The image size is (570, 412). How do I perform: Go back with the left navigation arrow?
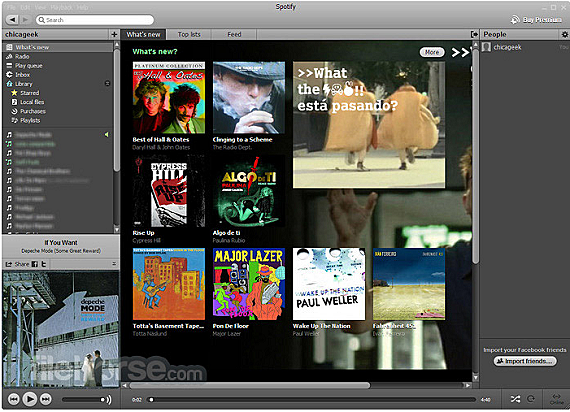12,20
